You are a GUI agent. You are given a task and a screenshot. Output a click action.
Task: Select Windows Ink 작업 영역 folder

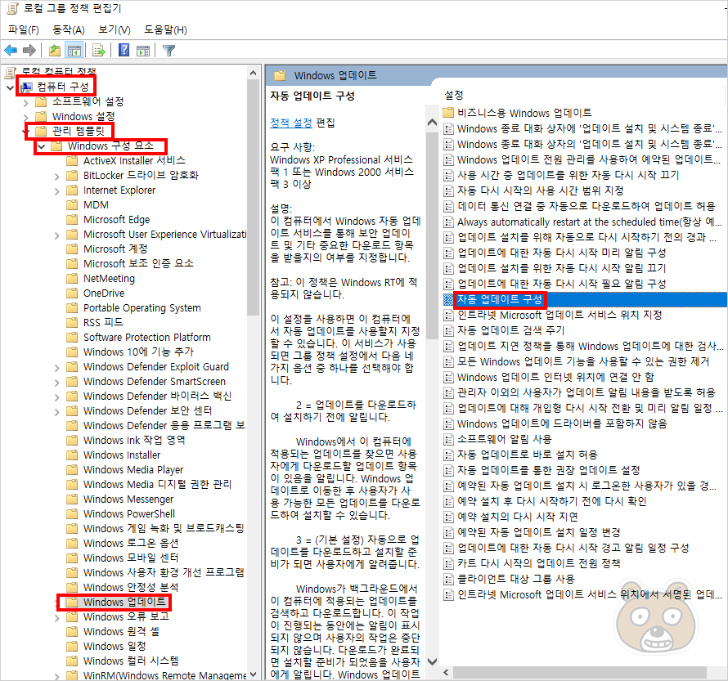(134, 440)
